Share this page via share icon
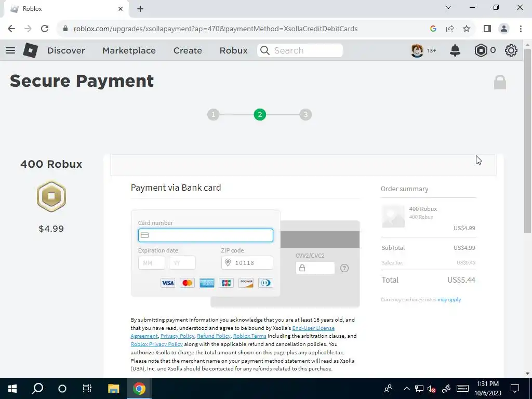 tap(450, 29)
